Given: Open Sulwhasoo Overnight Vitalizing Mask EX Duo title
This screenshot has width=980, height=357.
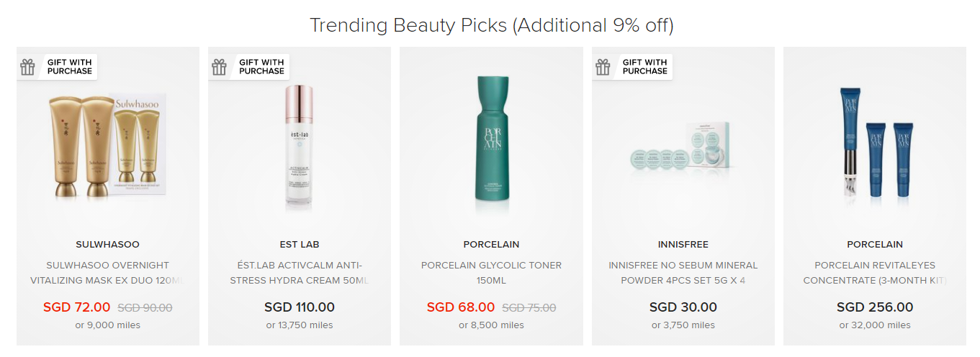Looking at the screenshot, I should (x=107, y=273).
